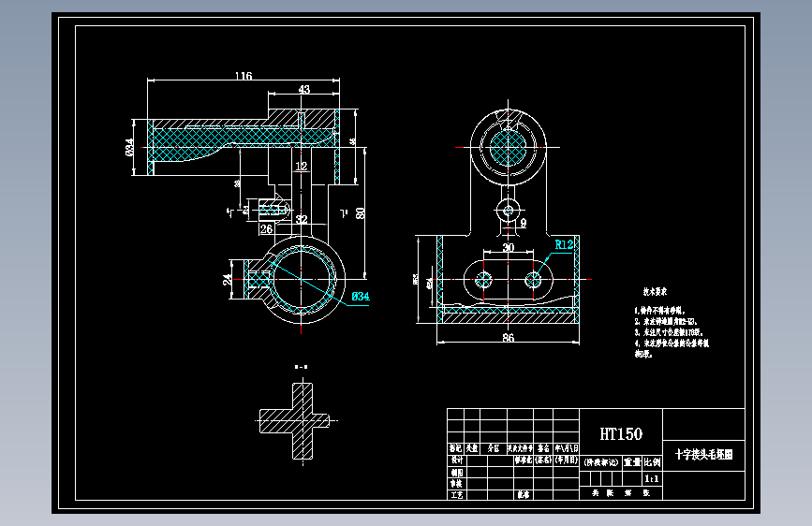Image resolution: width=812 pixels, height=526 pixels.
Task: Click the cyan Ø34 diameter label
Action: click(x=361, y=297)
